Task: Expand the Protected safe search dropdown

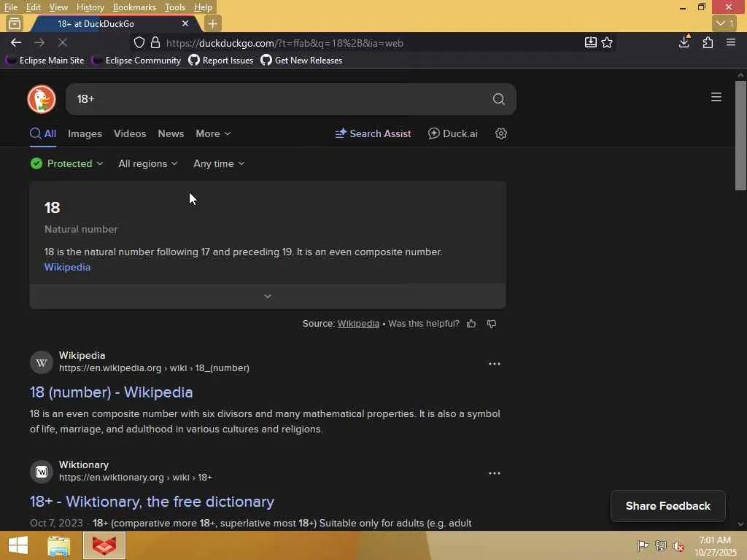Action: click(66, 164)
